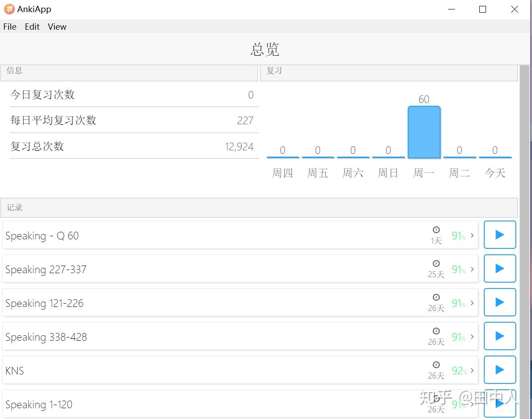The image size is (532, 419).
Task: Click the clock icon on KNS row
Action: [x=437, y=365]
